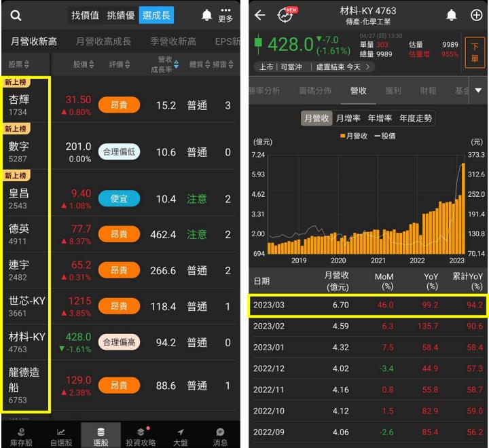
Task: Open the 營收 tab
Action: pos(358,91)
